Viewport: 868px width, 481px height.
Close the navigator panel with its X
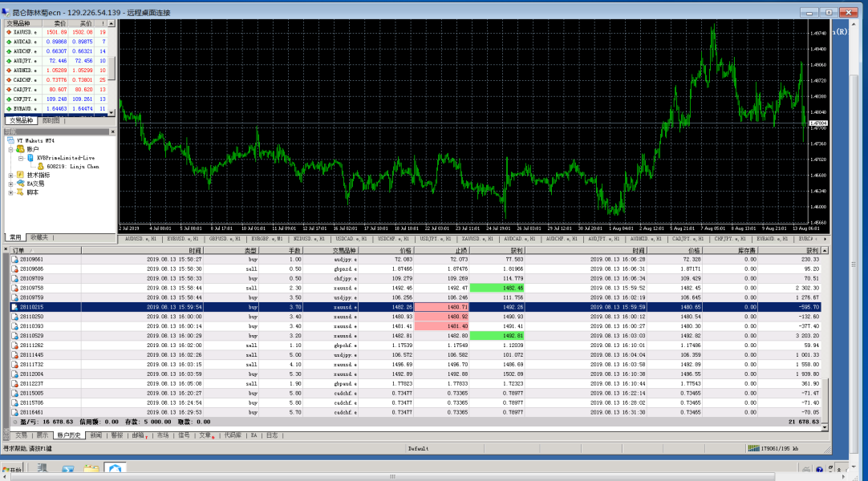[112, 131]
